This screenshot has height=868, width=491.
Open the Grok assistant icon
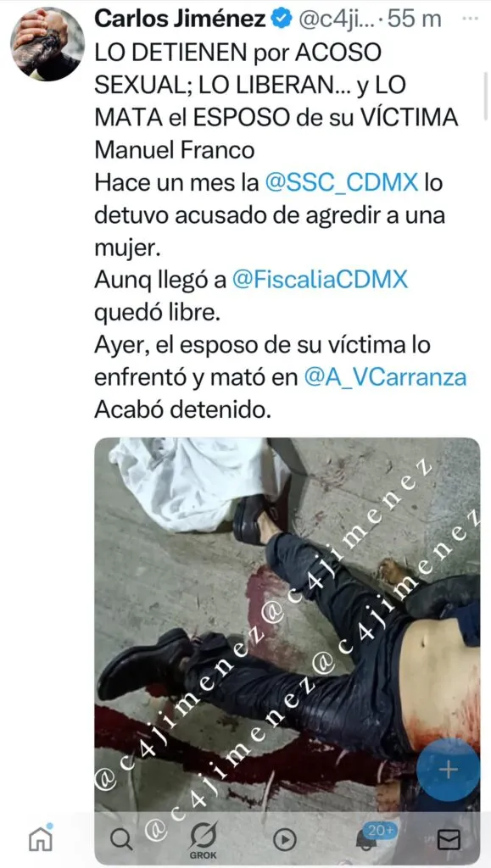coord(204,840)
